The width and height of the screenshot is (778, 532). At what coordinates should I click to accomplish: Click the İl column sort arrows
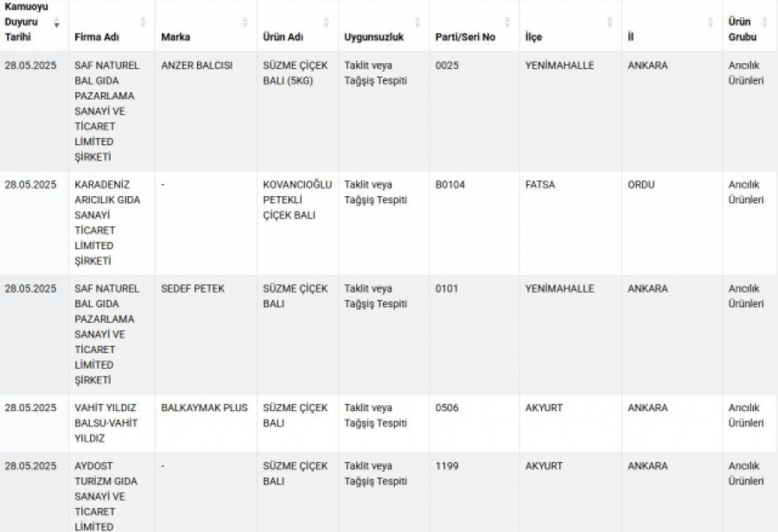(x=711, y=22)
